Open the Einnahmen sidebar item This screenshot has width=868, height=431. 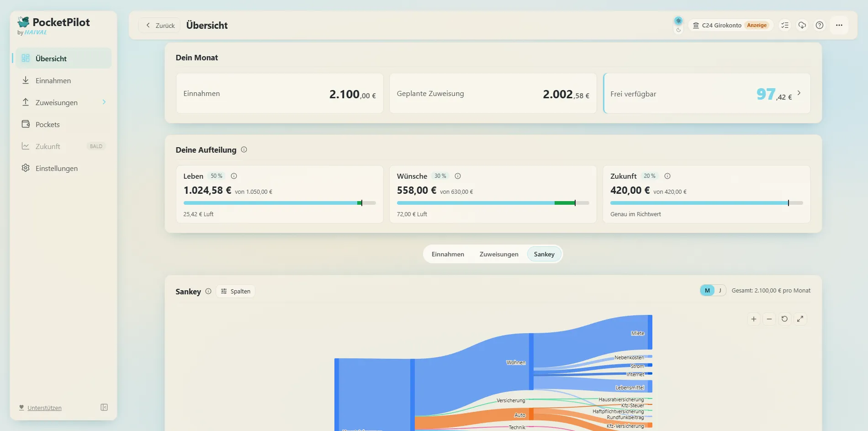(x=64, y=80)
